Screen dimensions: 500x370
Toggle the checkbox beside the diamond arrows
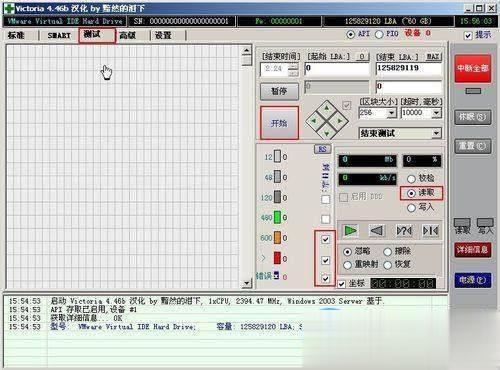[x=347, y=105]
